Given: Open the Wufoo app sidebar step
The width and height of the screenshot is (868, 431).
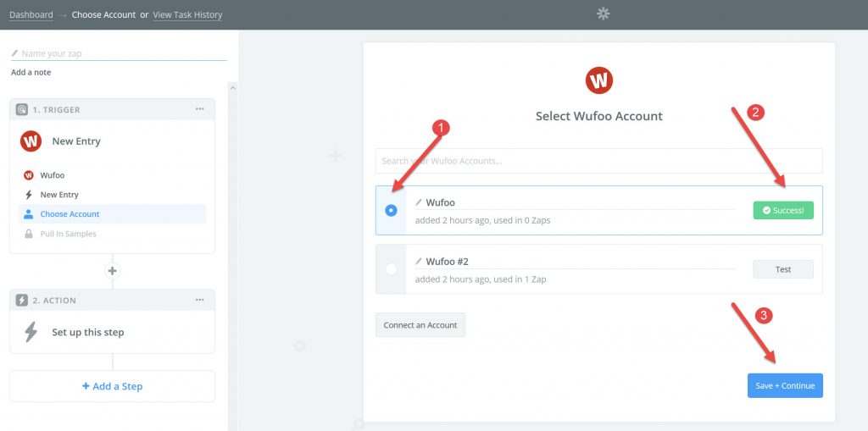Looking at the screenshot, I should 52,175.
